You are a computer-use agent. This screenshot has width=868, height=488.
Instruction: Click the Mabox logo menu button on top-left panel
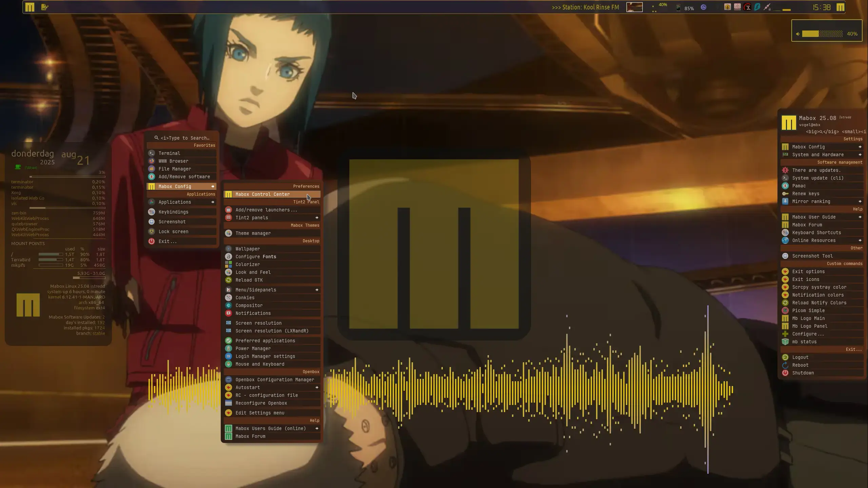point(30,7)
